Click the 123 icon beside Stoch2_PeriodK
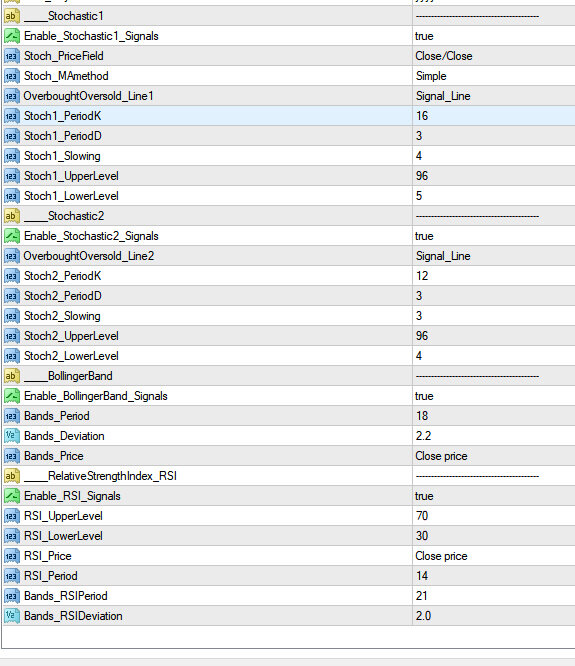575x666 pixels. pos(12,276)
